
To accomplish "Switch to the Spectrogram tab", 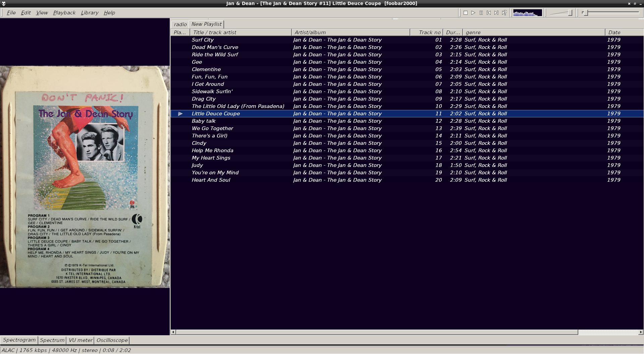I will click(x=19, y=340).
